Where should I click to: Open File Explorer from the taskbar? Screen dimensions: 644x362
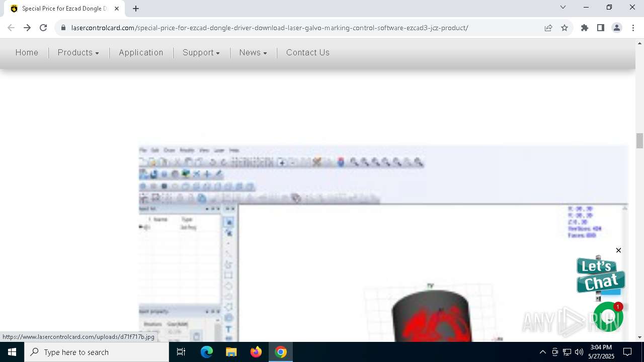click(x=231, y=352)
